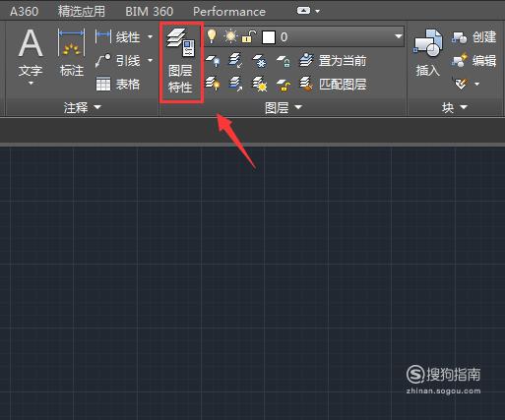Open the Layer Properties (图层特性) manager

[x=181, y=62]
